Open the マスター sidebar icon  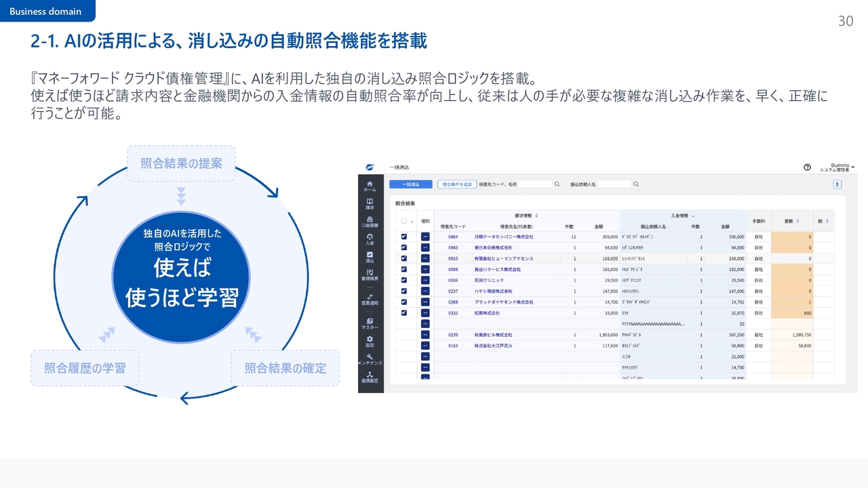point(370,323)
